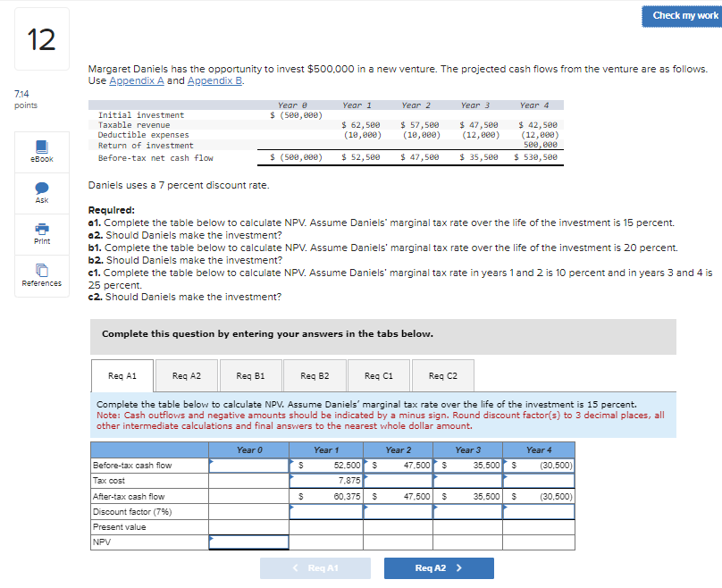Select Year 1 Tax cost cell 7,875
The image size is (722, 588).
(326, 481)
